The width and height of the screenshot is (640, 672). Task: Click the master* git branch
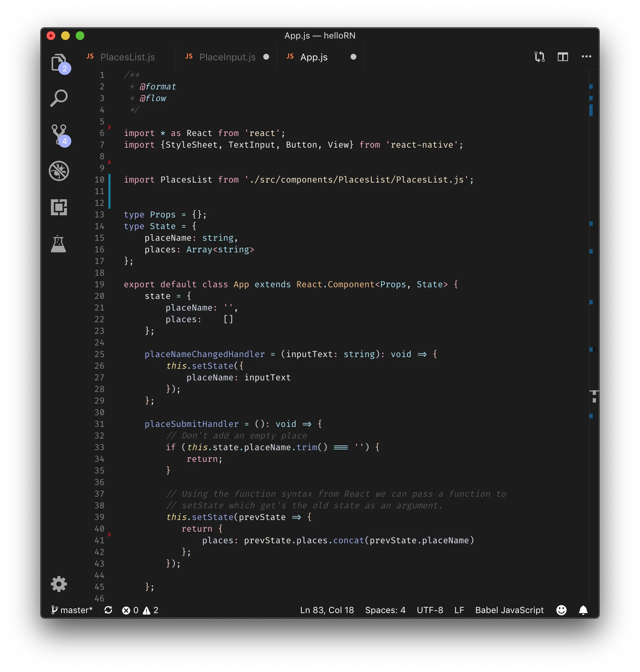72,610
